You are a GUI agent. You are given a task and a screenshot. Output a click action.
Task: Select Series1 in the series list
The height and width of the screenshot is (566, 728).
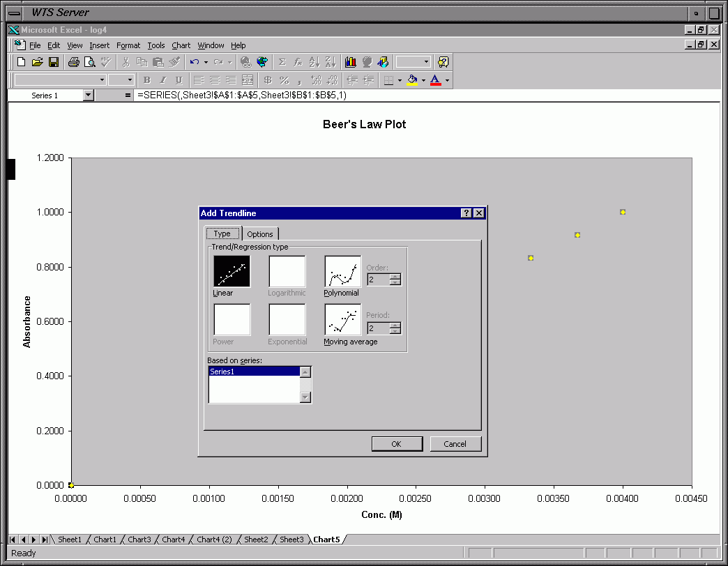pyautogui.click(x=253, y=372)
